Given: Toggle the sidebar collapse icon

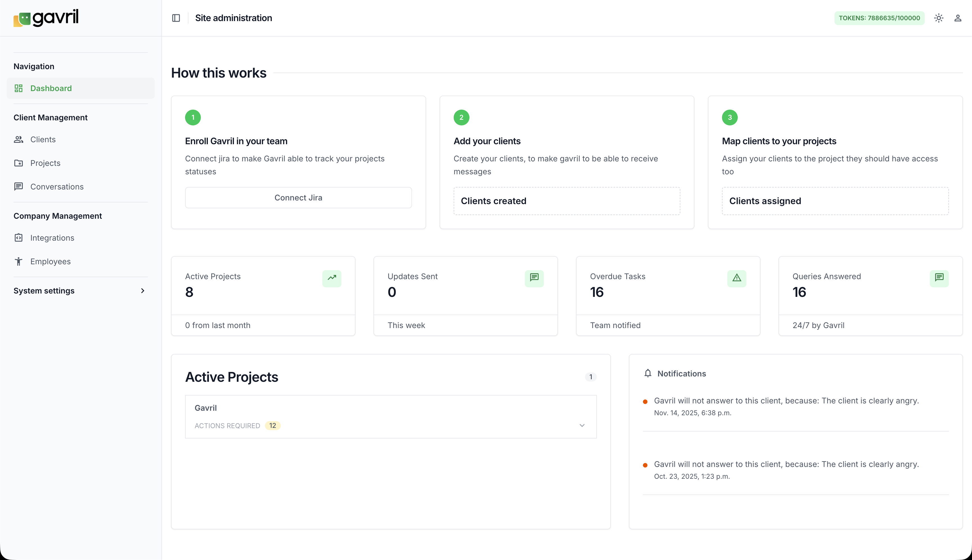Looking at the screenshot, I should [176, 18].
